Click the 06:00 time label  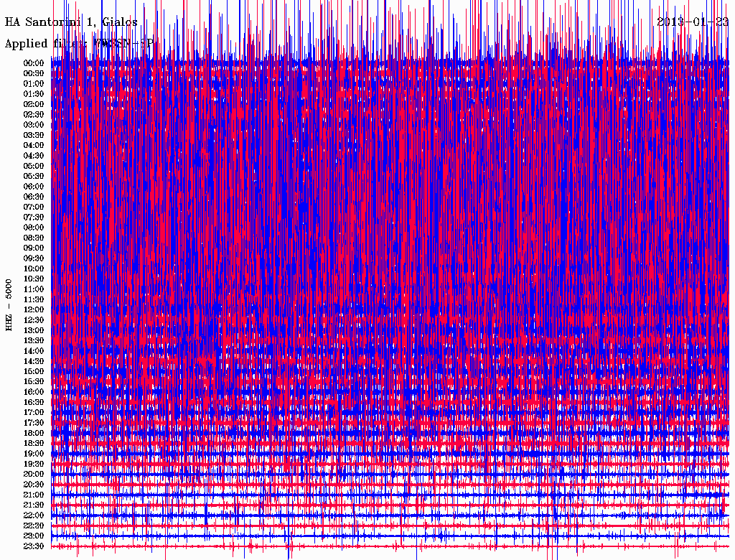pyautogui.click(x=34, y=186)
